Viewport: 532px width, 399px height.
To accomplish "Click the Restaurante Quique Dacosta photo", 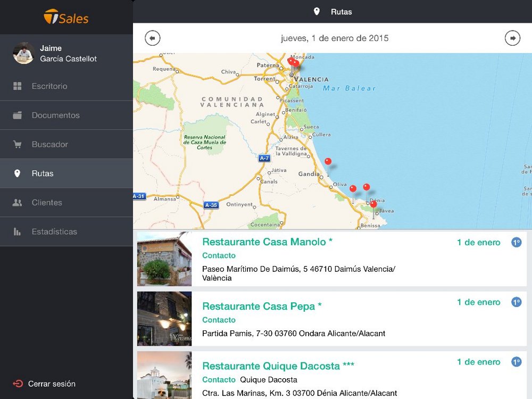I will (x=164, y=375).
